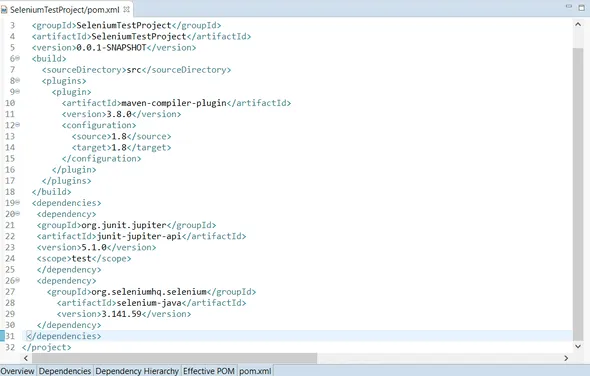Image resolution: width=590 pixels, height=376 pixels.
Task: Click the vertical scrollbar thumb
Action: 578,194
